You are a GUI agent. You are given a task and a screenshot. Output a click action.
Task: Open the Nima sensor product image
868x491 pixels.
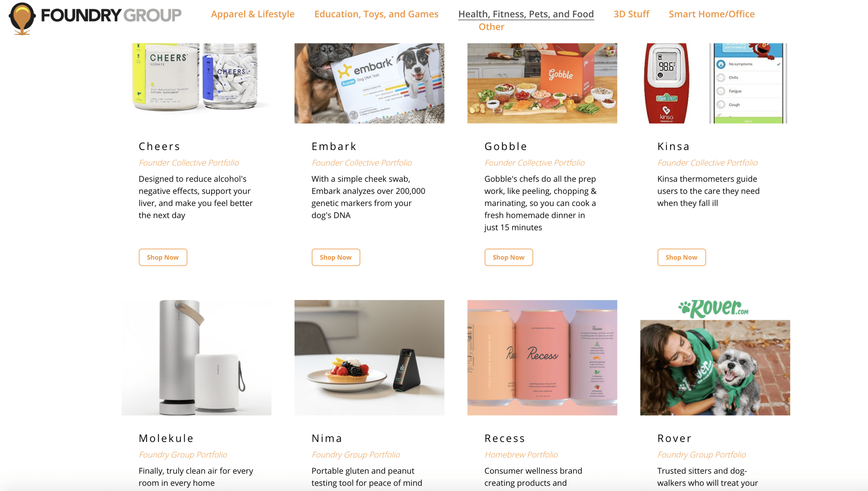pyautogui.click(x=369, y=358)
